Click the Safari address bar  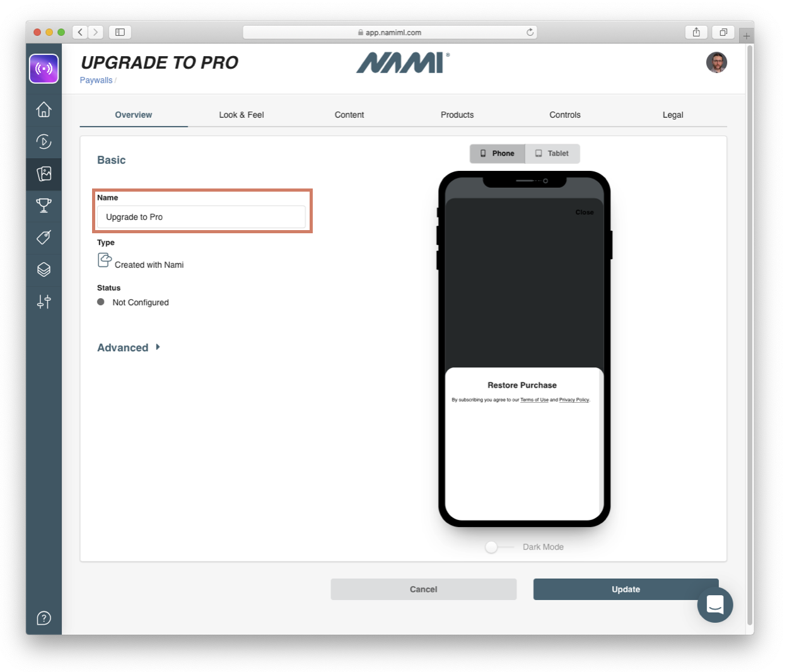(390, 32)
